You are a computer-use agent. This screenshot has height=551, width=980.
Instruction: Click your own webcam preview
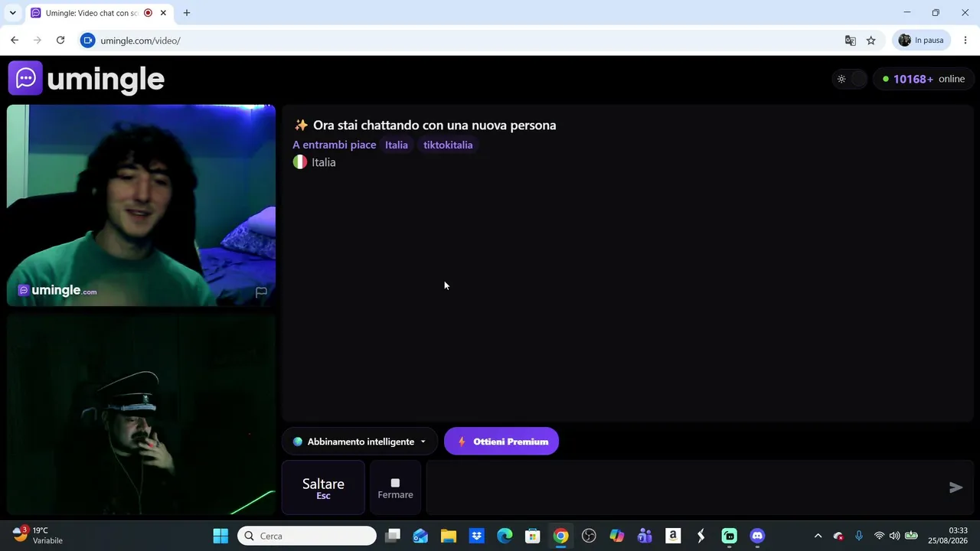coord(141,414)
